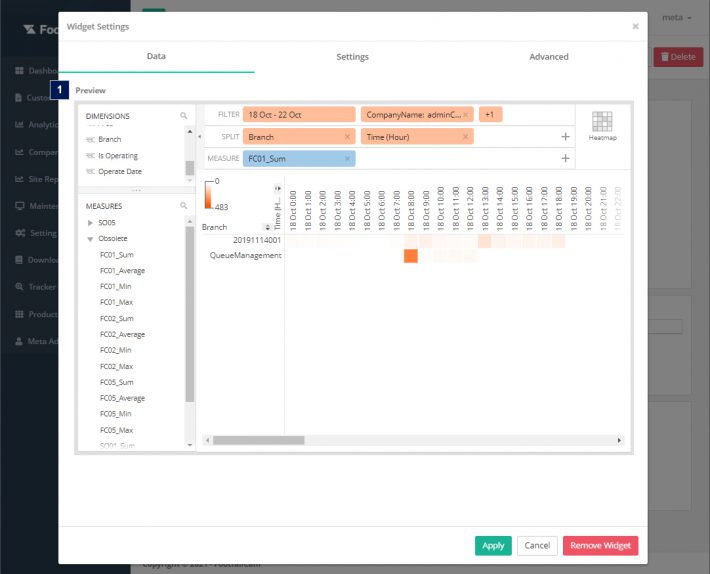Click the Product grid sidebar icon
The height and width of the screenshot is (574, 710).
pos(19,314)
